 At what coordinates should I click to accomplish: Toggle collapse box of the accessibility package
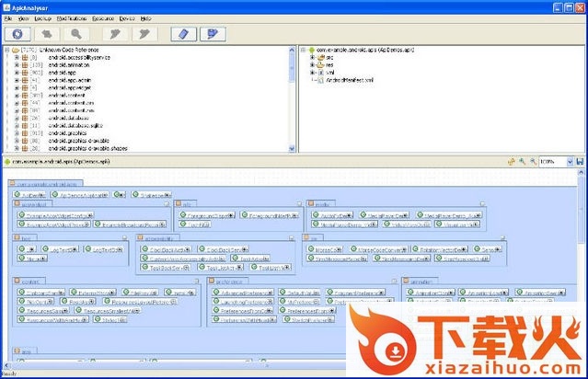[x=292, y=238]
